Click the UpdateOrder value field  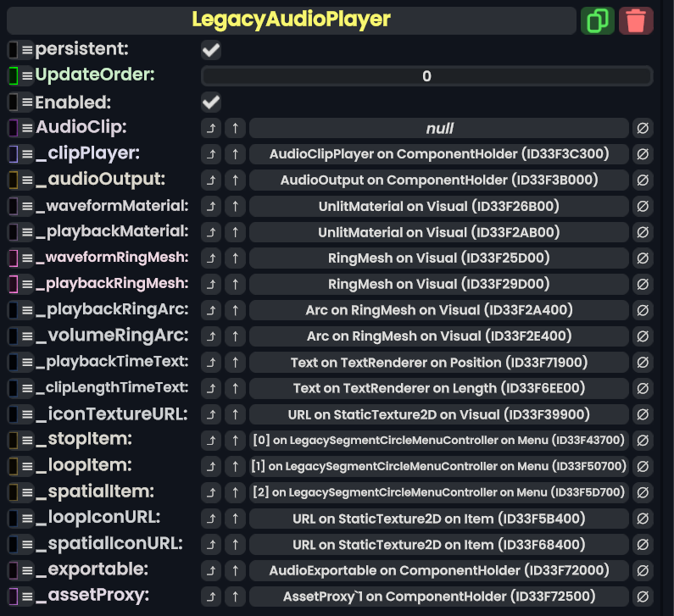click(x=426, y=76)
